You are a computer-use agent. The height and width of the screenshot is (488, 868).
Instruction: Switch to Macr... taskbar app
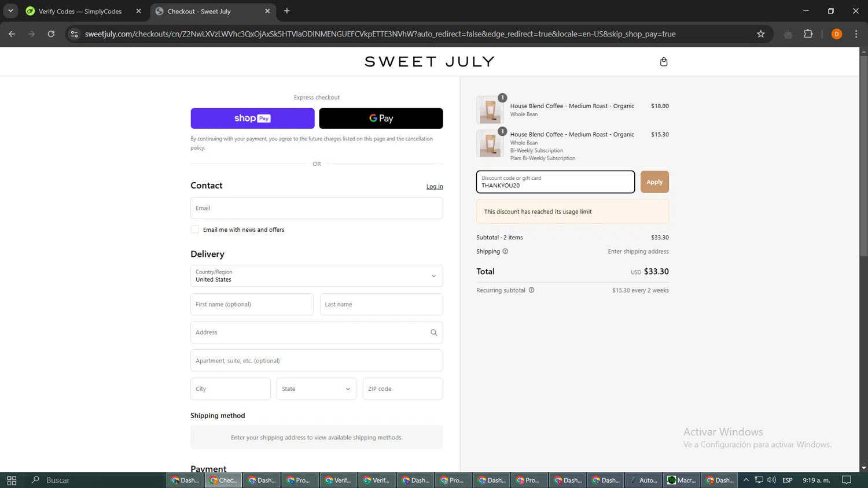682,480
